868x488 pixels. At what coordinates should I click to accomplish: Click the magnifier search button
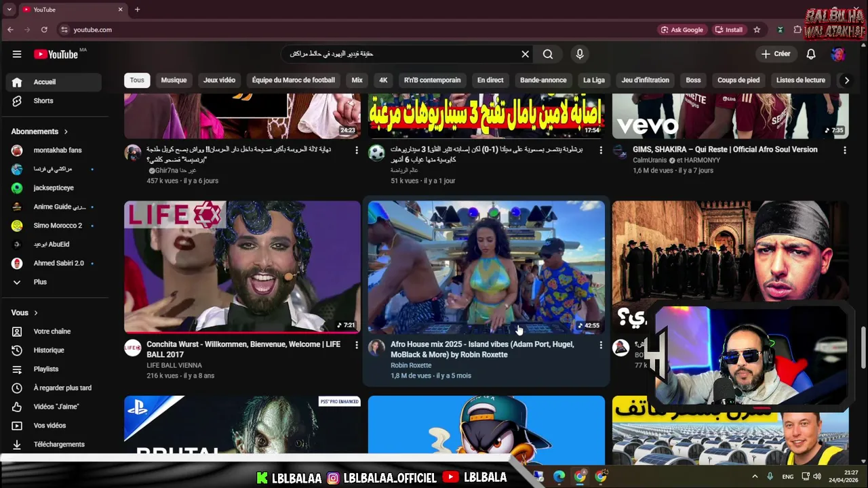click(x=548, y=54)
